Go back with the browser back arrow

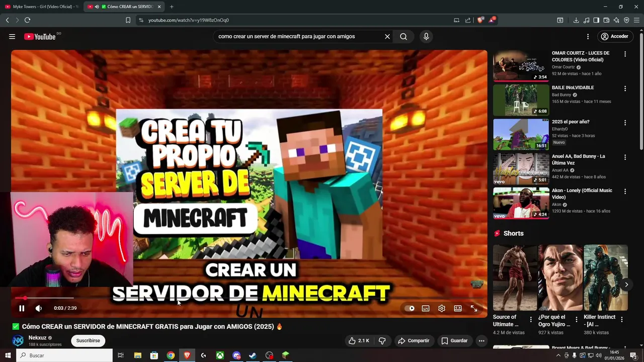click(x=7, y=20)
